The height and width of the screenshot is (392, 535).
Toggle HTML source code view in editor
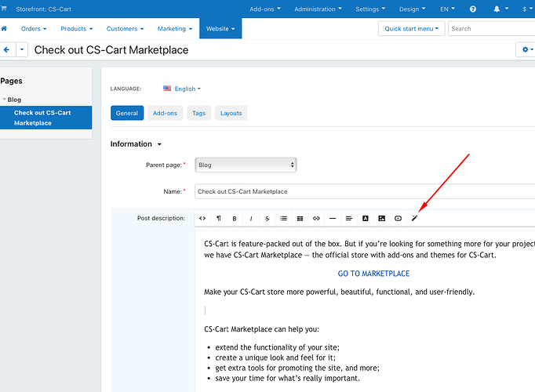[x=202, y=218]
